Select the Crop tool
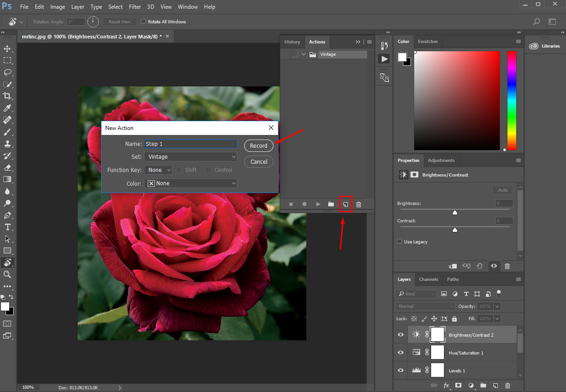Viewport: 566px width, 392px height. pyautogui.click(x=7, y=96)
